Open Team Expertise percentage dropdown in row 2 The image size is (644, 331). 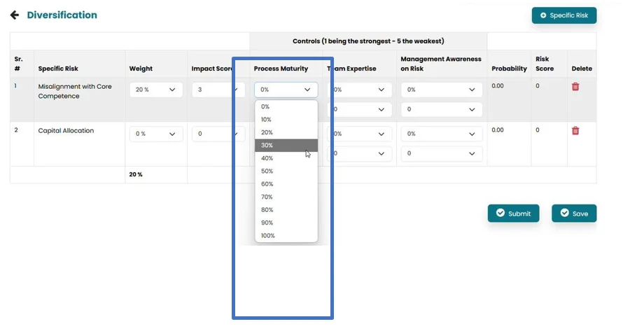[360, 134]
